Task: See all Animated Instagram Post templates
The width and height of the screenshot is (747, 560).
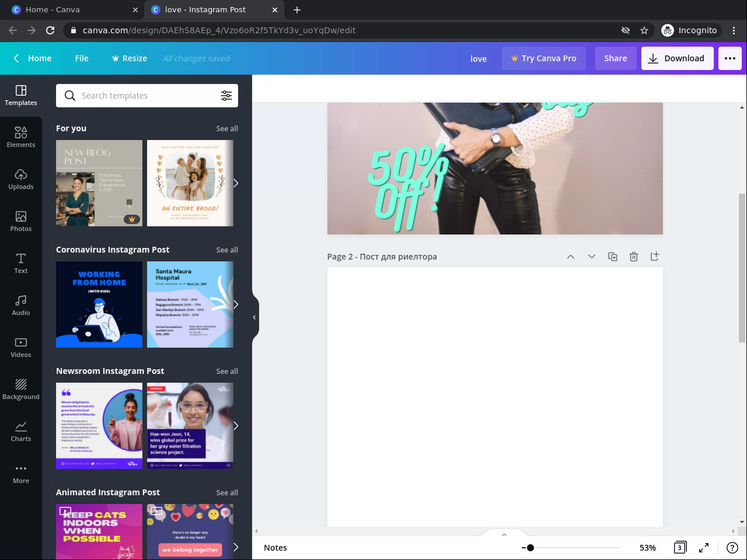Action: pos(227,492)
